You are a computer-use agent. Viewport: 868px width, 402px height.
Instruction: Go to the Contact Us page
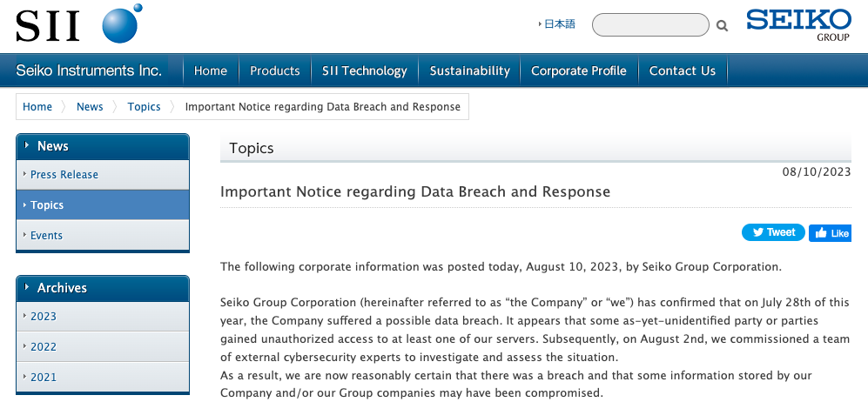pyautogui.click(x=682, y=70)
